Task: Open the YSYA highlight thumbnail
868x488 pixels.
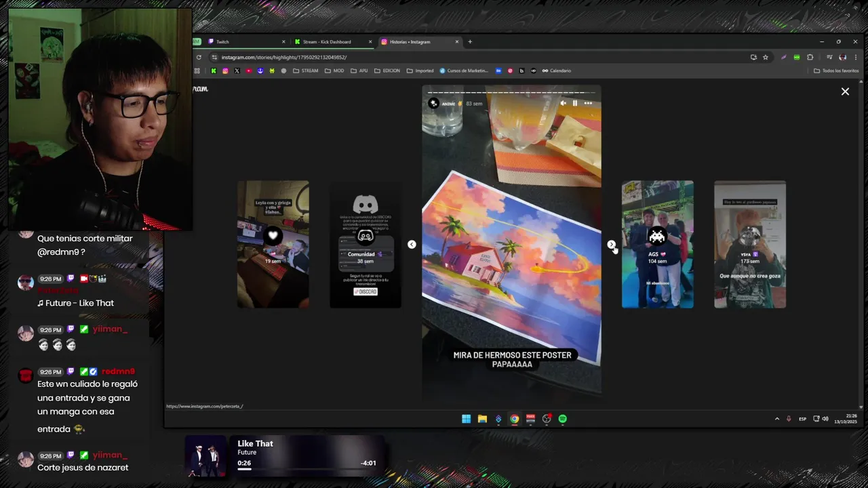Action: (x=749, y=244)
